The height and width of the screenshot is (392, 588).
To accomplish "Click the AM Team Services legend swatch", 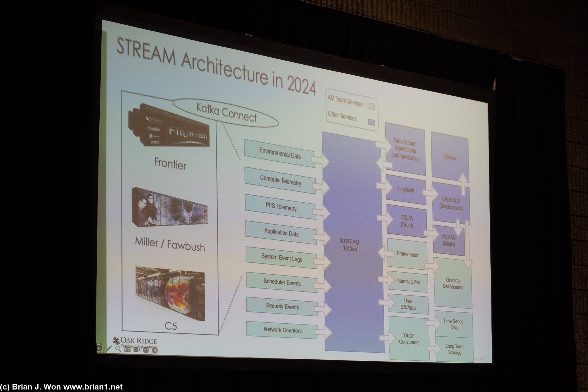I will (x=371, y=106).
